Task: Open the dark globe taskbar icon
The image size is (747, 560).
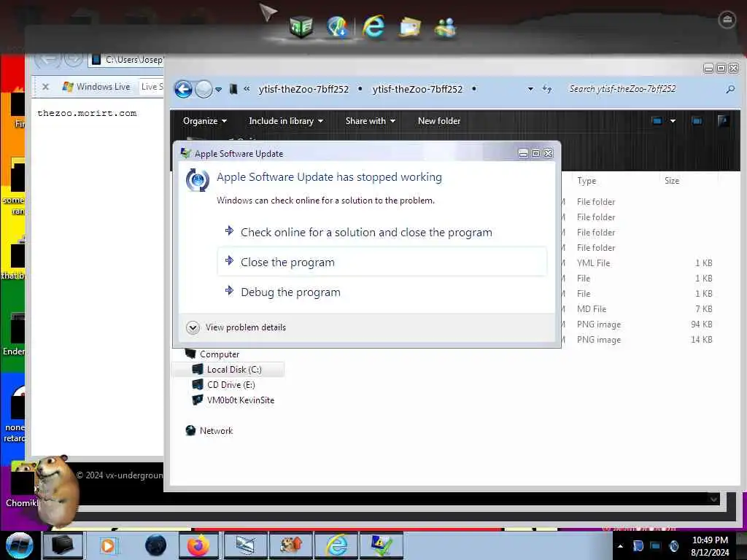Action: point(156,545)
